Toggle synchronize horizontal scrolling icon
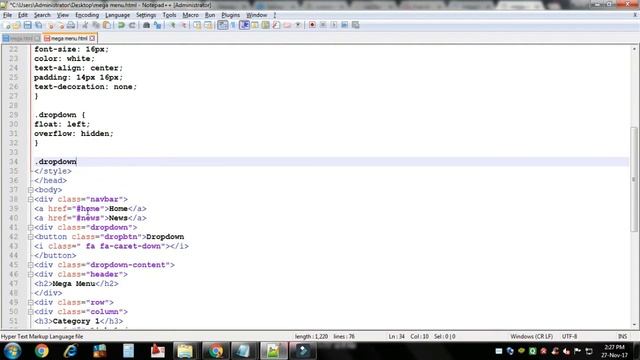The height and width of the screenshot is (360, 640). coord(208,25)
